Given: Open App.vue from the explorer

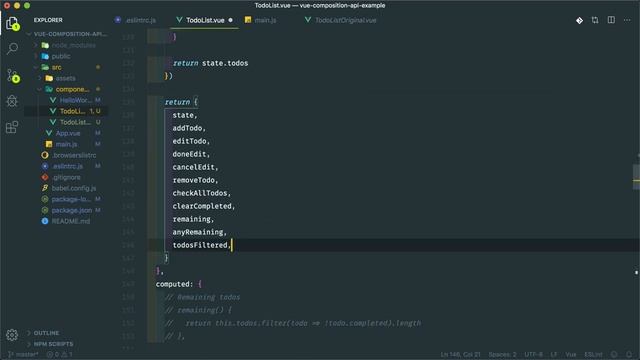Looking at the screenshot, I should point(68,133).
